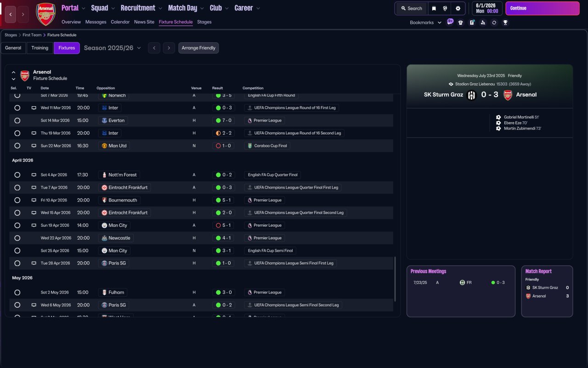Select the Fulham fixture radio button

(17, 293)
